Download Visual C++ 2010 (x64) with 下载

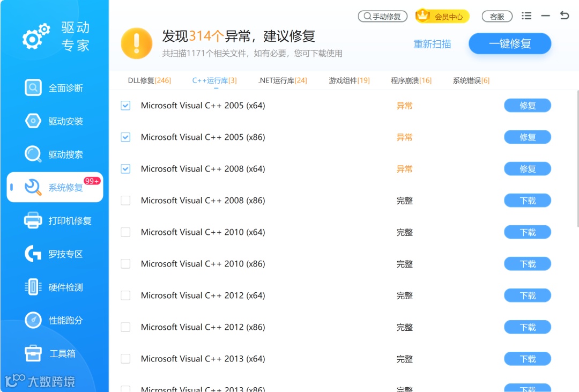tap(528, 232)
